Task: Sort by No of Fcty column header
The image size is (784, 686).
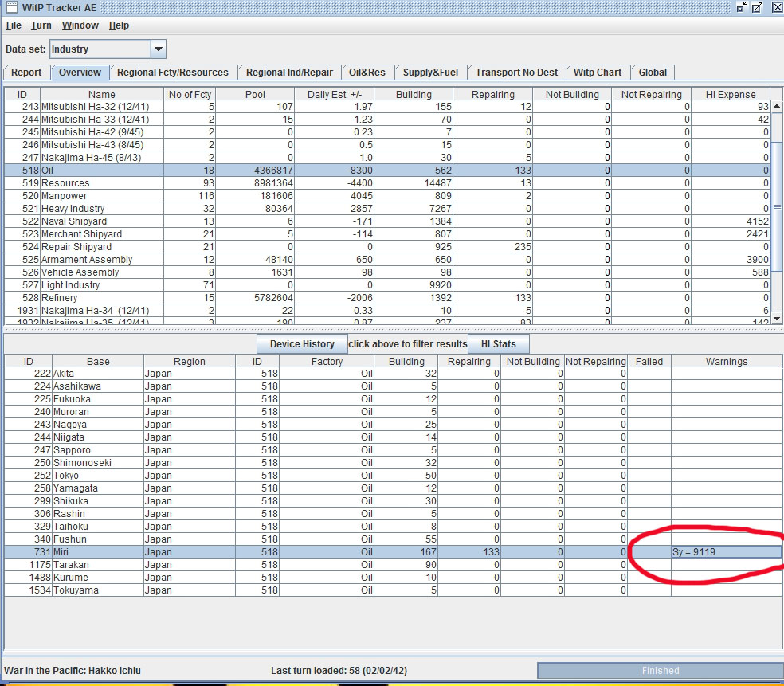Action: (190, 94)
